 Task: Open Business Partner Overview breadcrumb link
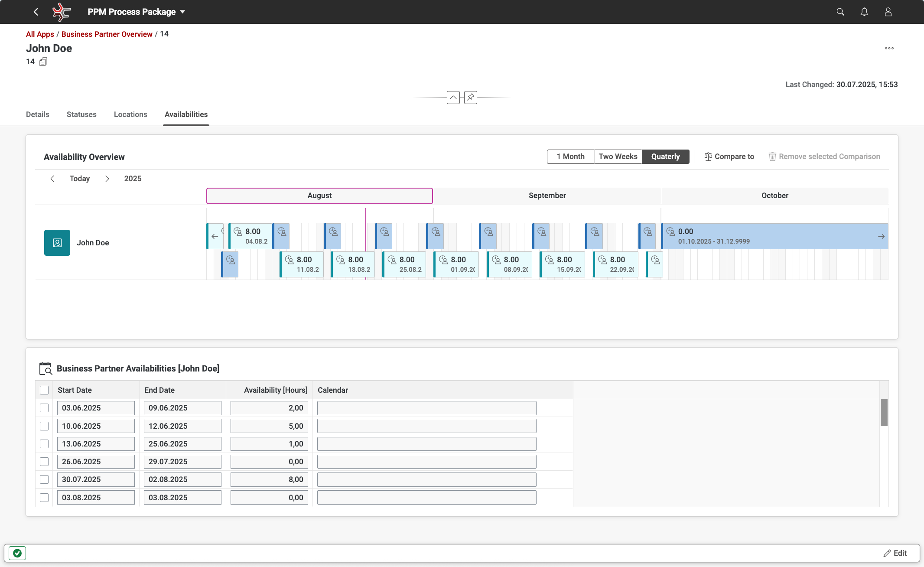coord(107,34)
